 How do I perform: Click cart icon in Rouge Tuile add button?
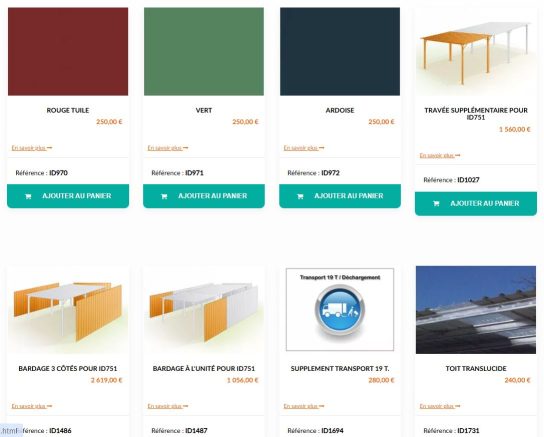tap(28, 196)
